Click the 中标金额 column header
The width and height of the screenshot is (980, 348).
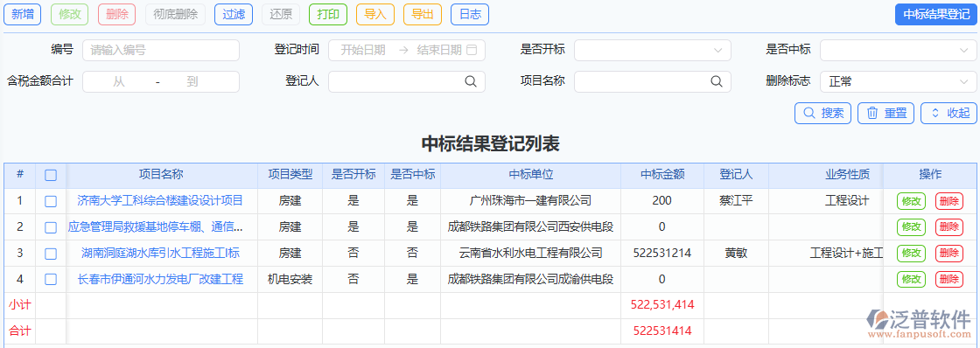click(x=661, y=175)
